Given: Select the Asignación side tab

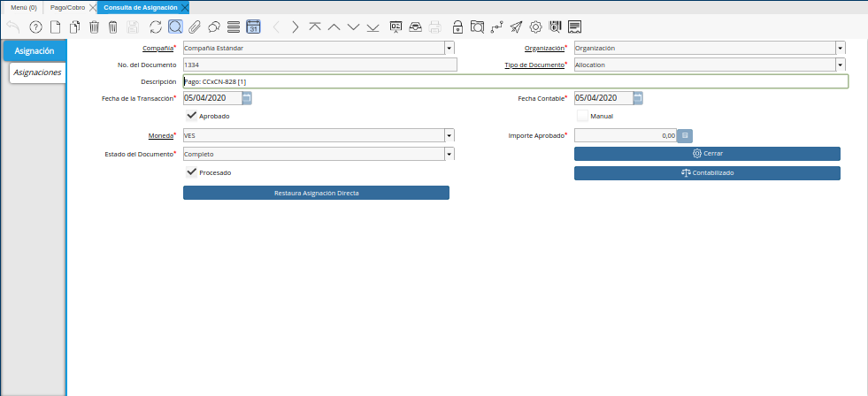Looking at the screenshot, I should (35, 51).
